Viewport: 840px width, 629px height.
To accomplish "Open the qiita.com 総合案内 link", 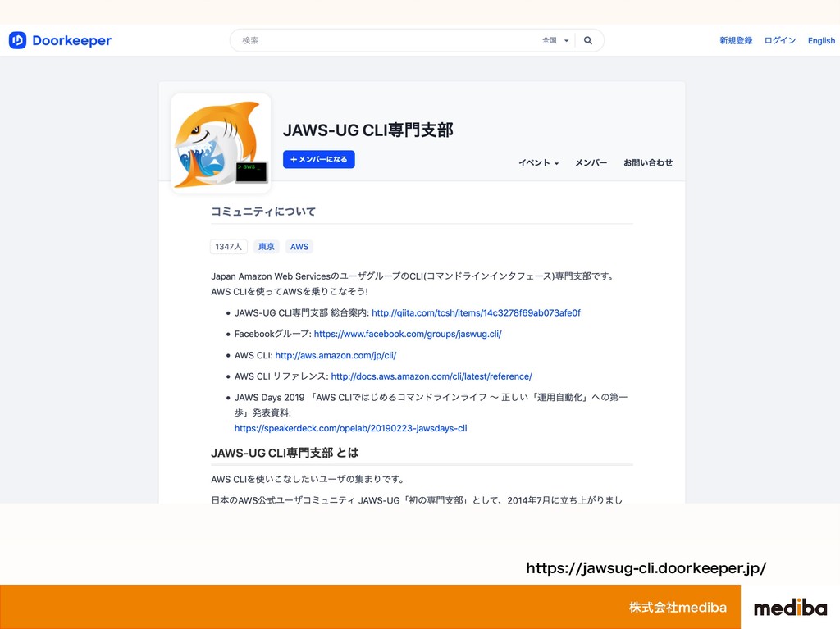I will [x=476, y=313].
